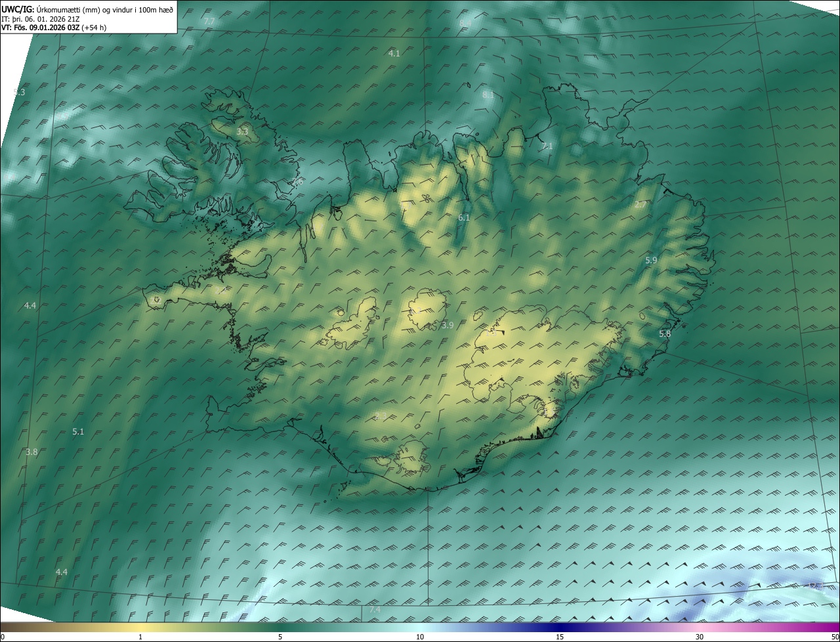This screenshot has width=840, height=642.
Task: Click the 3.8 value label on the map
Action: (x=31, y=452)
